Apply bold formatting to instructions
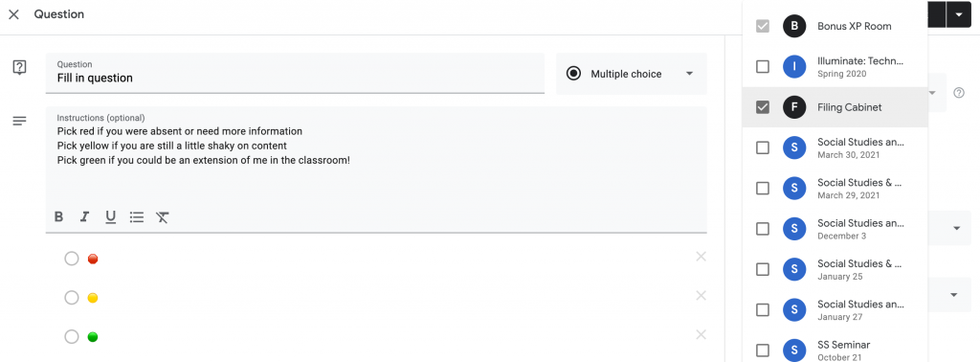Screen dimensions: 980x362 tap(58, 217)
